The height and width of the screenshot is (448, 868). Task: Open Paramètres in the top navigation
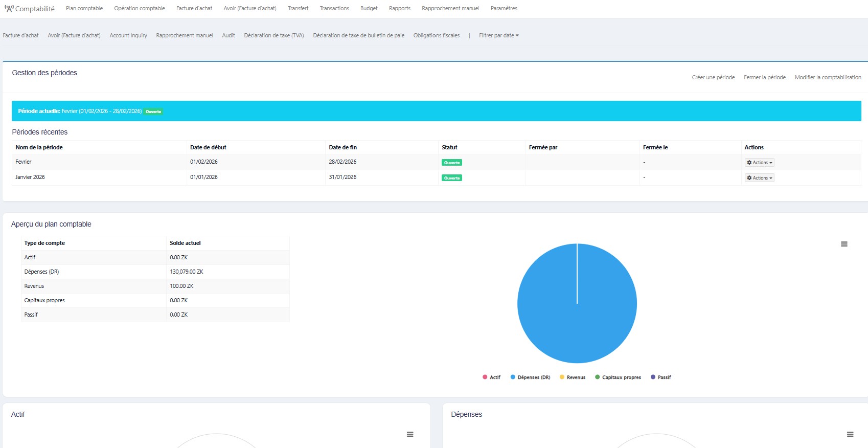tap(504, 9)
